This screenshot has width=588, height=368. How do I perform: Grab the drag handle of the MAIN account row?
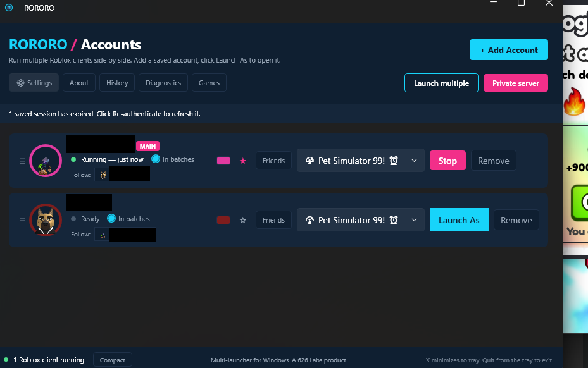23,161
